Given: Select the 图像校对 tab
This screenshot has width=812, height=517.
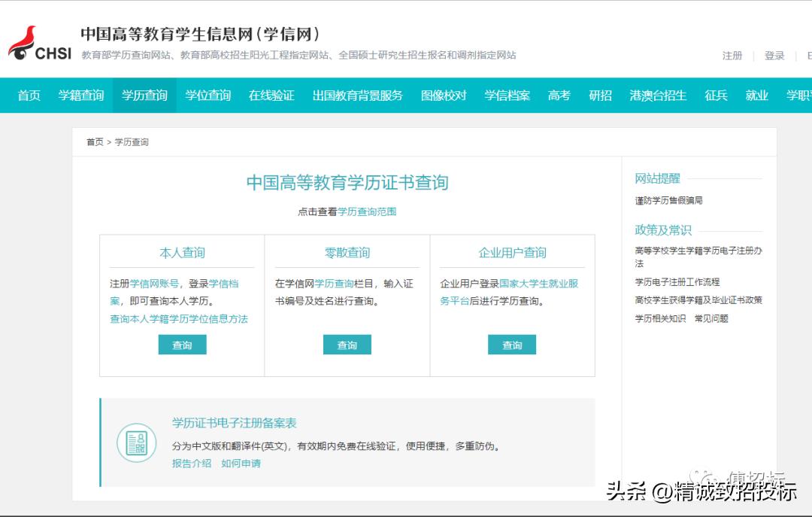Looking at the screenshot, I should (x=444, y=96).
